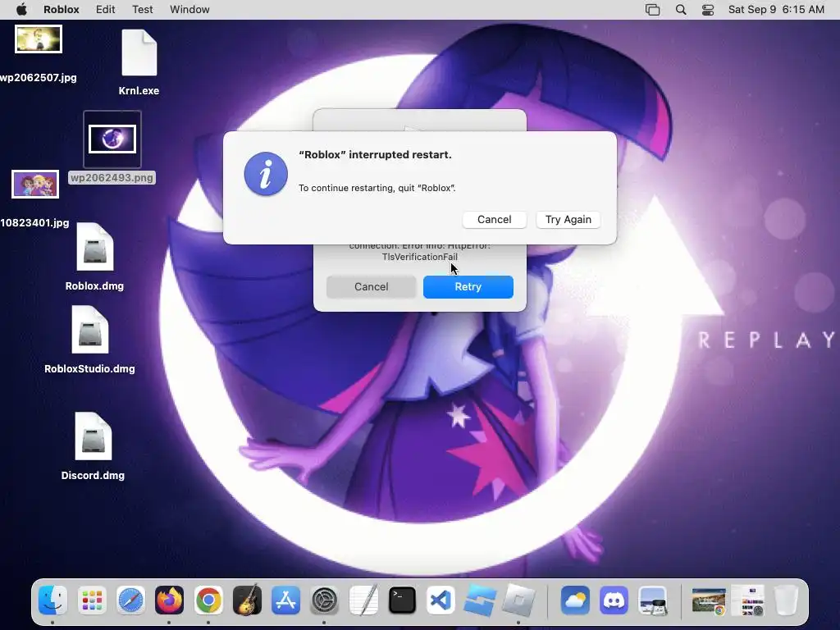Click the date and time in the menu bar
Image resolution: width=840 pixels, height=630 pixels.
776,10
